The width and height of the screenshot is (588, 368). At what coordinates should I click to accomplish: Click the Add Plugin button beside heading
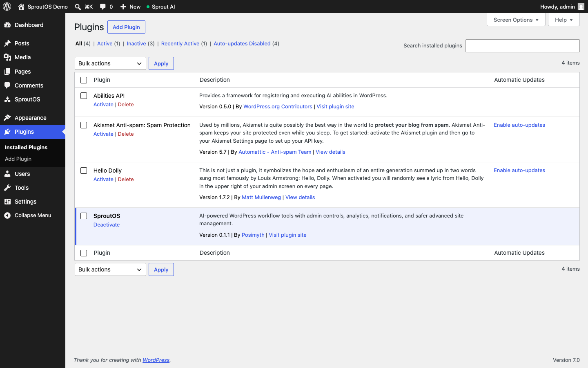pyautogui.click(x=126, y=27)
